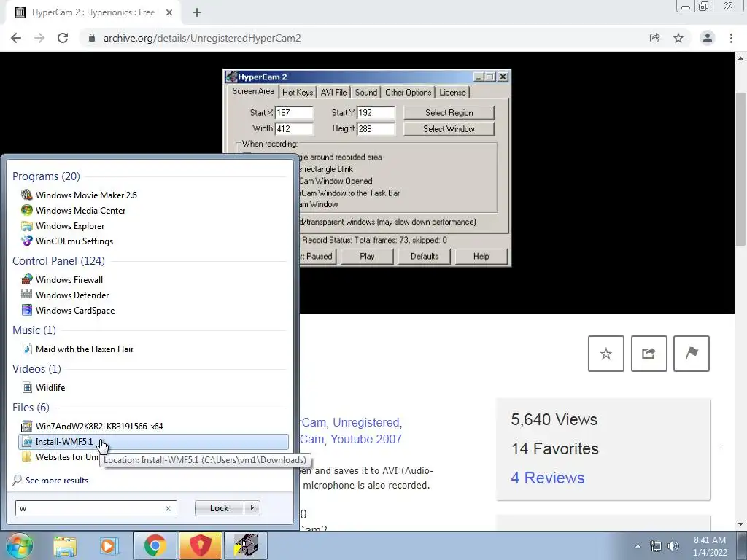Click the Unregistered topic link
This screenshot has width=747, height=560.
click(x=366, y=422)
